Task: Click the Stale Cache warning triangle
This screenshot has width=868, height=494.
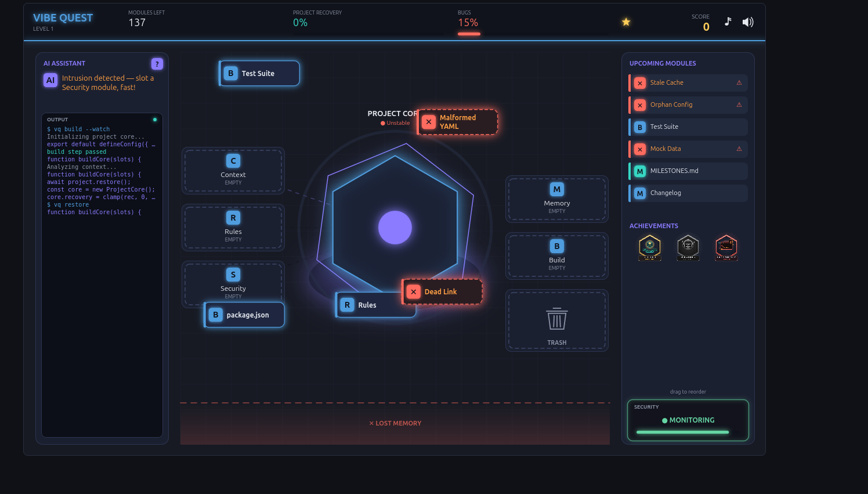Action: click(739, 82)
